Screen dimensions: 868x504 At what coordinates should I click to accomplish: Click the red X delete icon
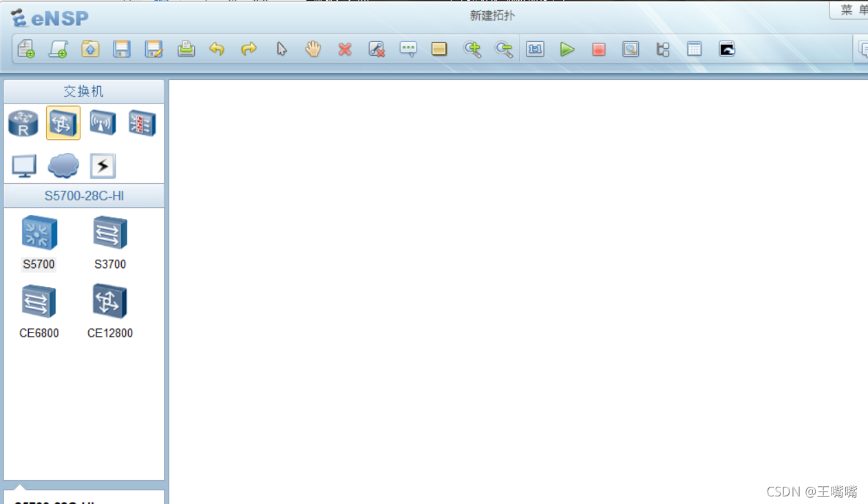click(x=345, y=49)
